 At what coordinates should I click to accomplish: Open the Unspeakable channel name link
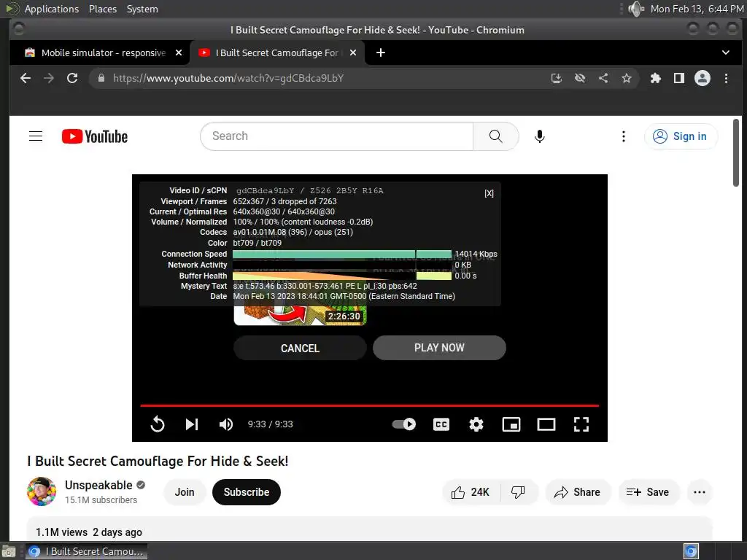pos(98,485)
